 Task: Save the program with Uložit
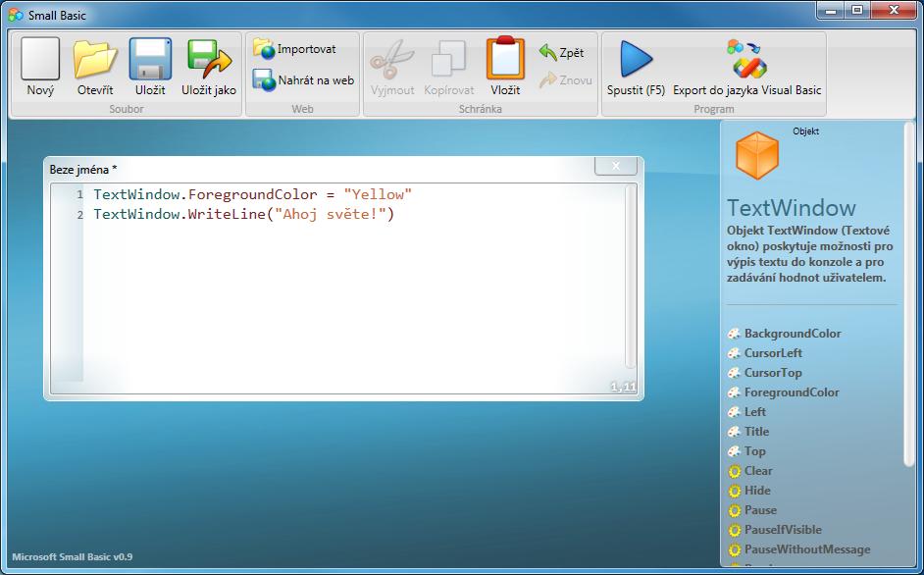(150, 68)
